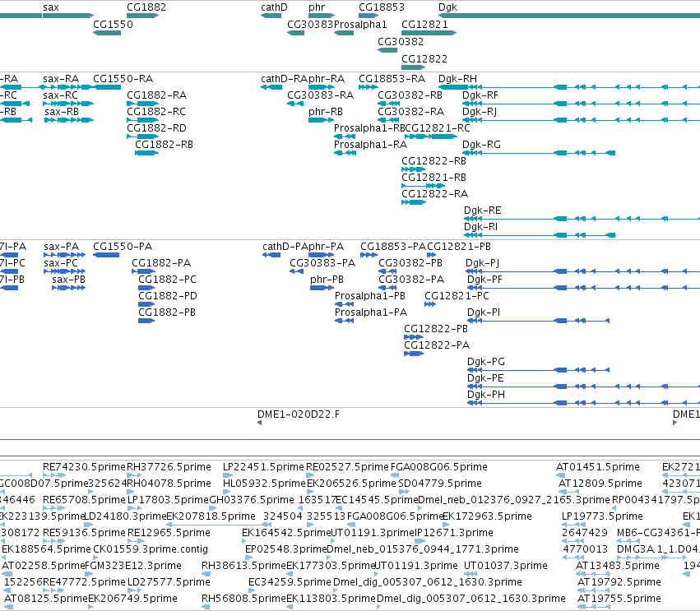Click the cathD-PA protein label

click(285, 247)
